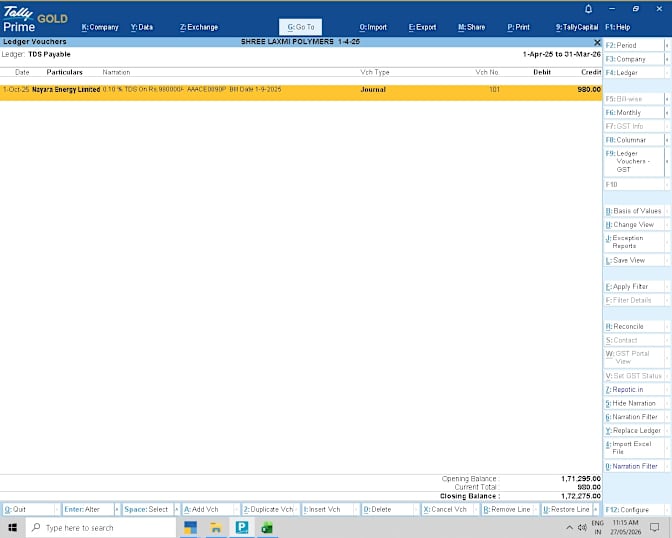The width and height of the screenshot is (672, 538).
Task: Click I: Insert Vch button
Action: (327, 509)
